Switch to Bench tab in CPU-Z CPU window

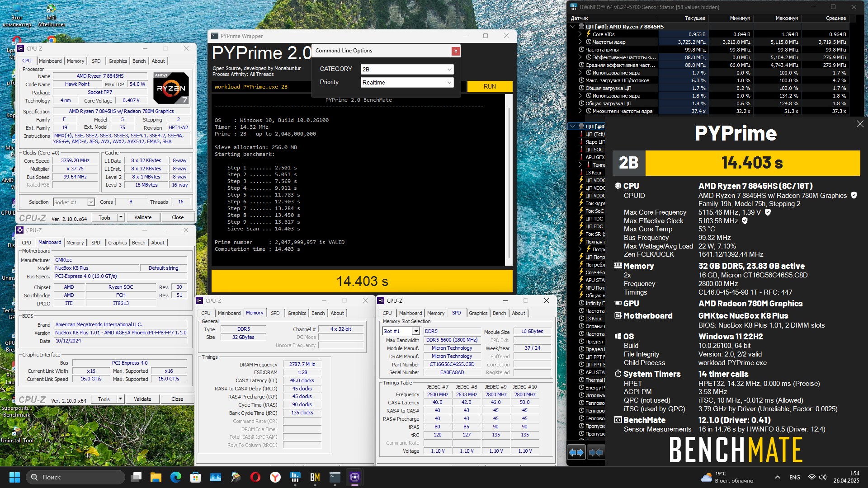[139, 61]
